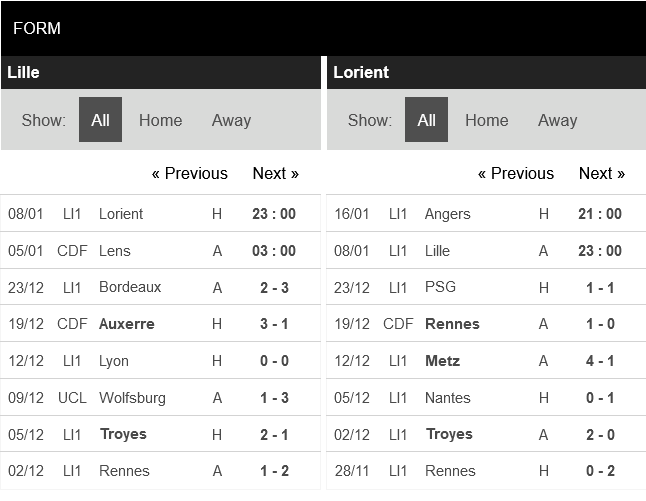Go to Lorient's previous results page
This screenshot has height=501, width=646.
click(516, 173)
